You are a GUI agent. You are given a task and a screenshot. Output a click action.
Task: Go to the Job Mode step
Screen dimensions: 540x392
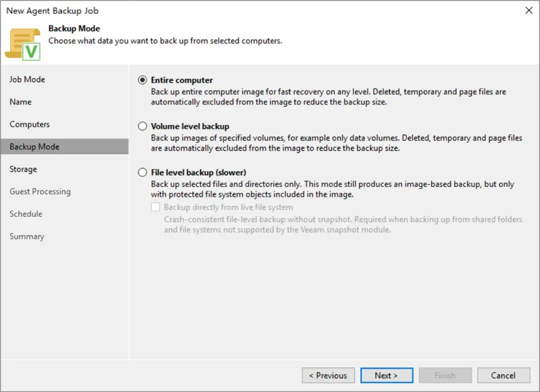[27, 79]
